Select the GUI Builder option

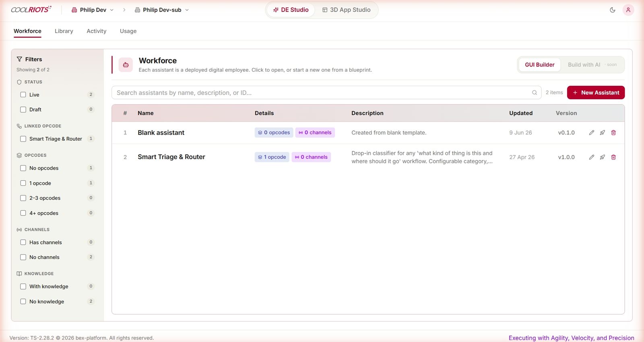[x=539, y=65]
